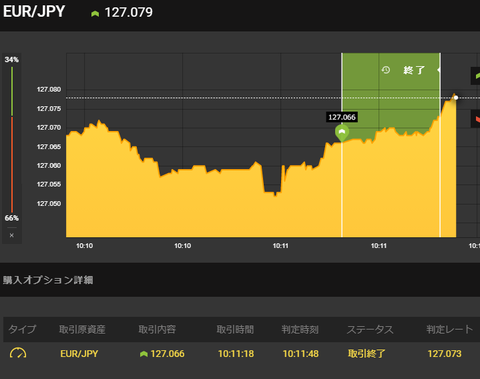The height and width of the screenshot is (379, 480).
Task: Click the 取引終了 status cell
Action: click(x=367, y=354)
